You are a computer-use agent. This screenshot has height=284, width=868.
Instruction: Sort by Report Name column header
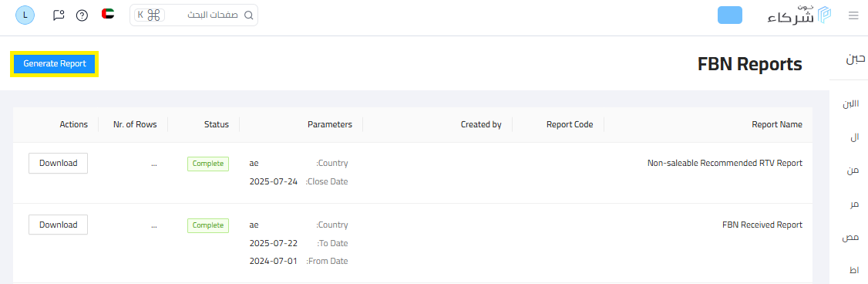[777, 124]
